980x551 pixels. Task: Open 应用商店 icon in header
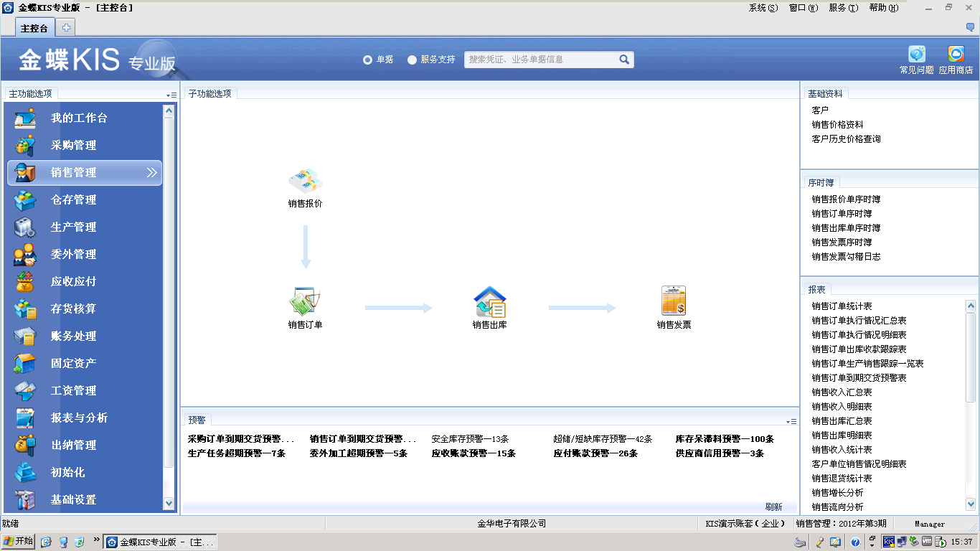pyautogui.click(x=956, y=55)
